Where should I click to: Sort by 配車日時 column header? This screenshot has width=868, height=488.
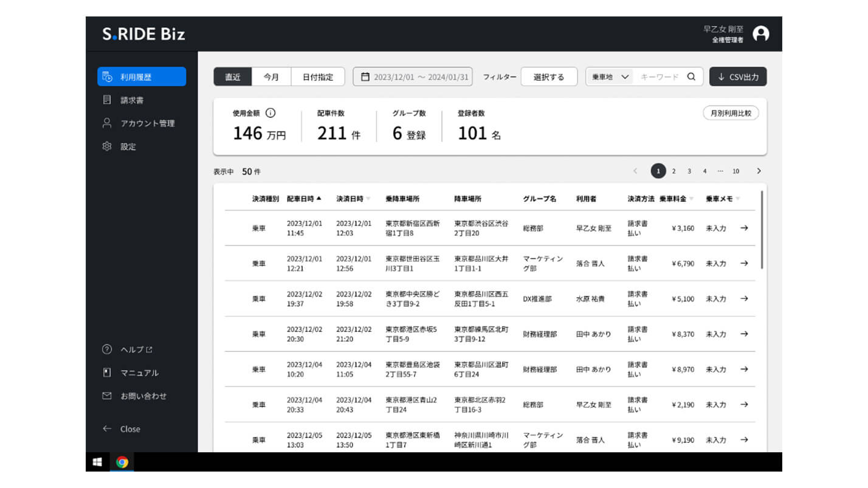[x=304, y=199]
